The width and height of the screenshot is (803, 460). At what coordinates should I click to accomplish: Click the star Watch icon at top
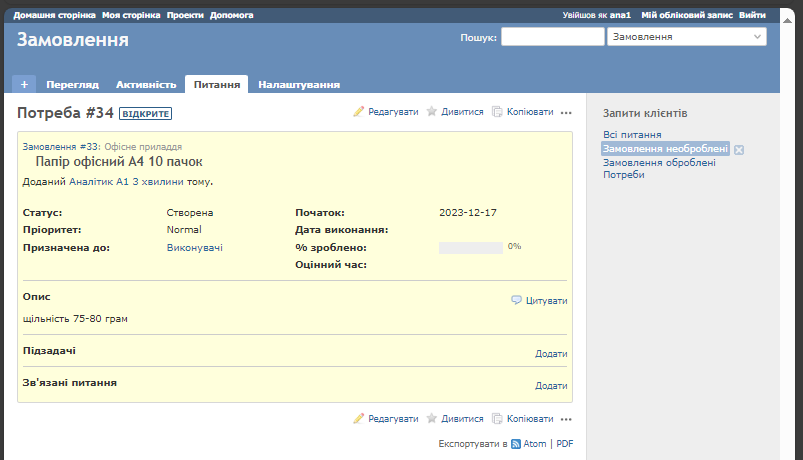coord(432,112)
